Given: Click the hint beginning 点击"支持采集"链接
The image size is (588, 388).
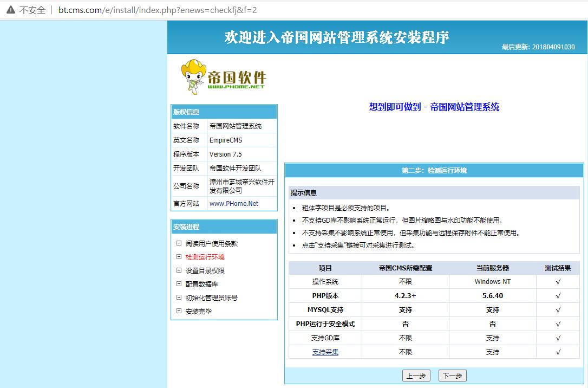Looking at the screenshot, I should pyautogui.click(x=358, y=245).
